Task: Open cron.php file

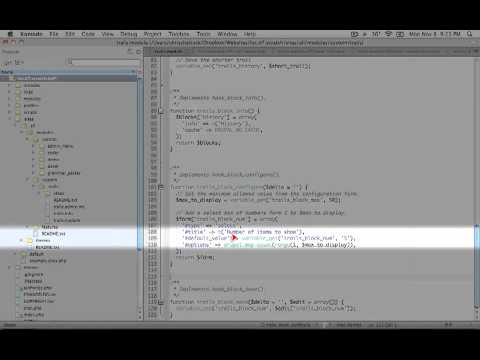Action: click(33, 308)
